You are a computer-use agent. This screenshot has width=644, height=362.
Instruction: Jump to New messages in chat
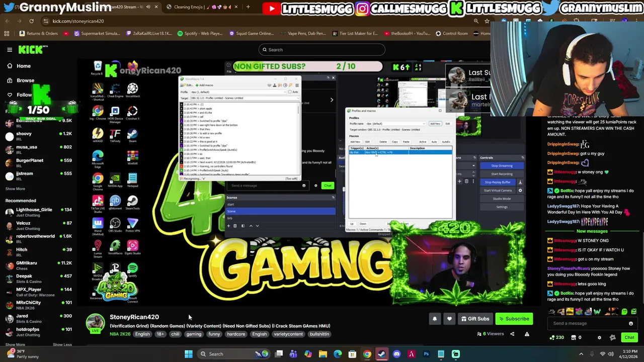[x=592, y=231]
